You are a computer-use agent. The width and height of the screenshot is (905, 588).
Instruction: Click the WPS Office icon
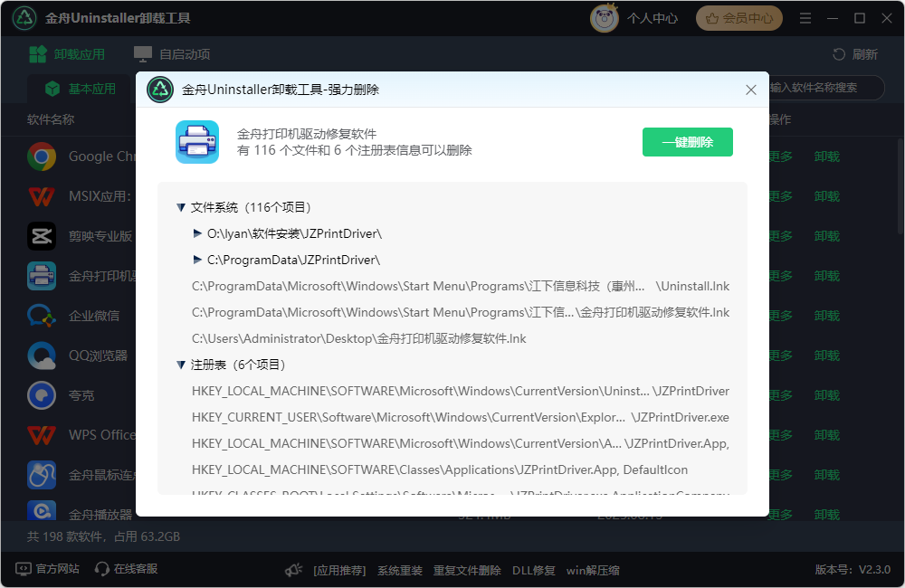(42, 435)
